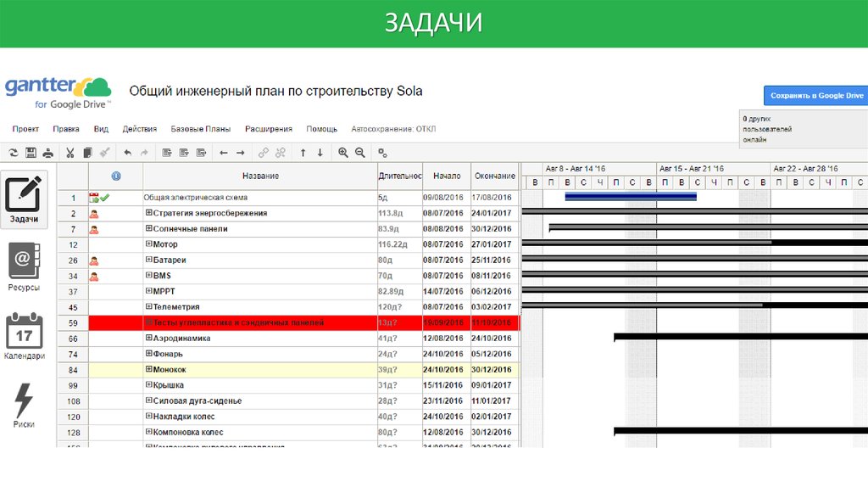Zoom out with the magnifier minus icon

point(360,153)
